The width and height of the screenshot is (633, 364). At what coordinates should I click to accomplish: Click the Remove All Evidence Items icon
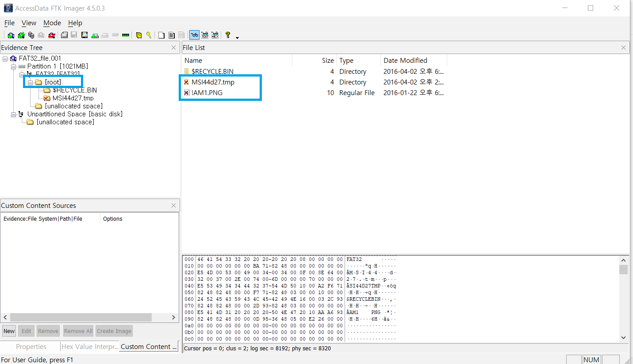tap(52, 35)
